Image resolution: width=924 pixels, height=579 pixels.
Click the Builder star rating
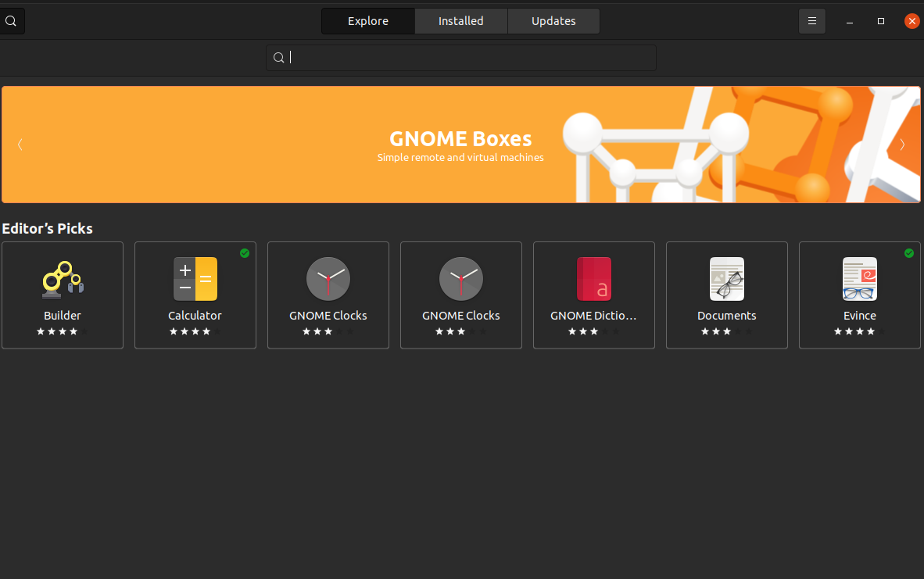pos(63,331)
